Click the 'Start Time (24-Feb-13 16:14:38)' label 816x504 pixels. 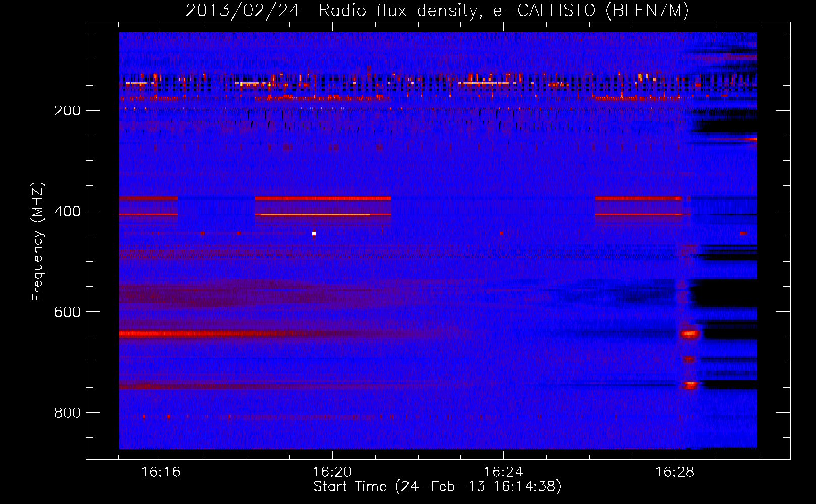coord(437,487)
